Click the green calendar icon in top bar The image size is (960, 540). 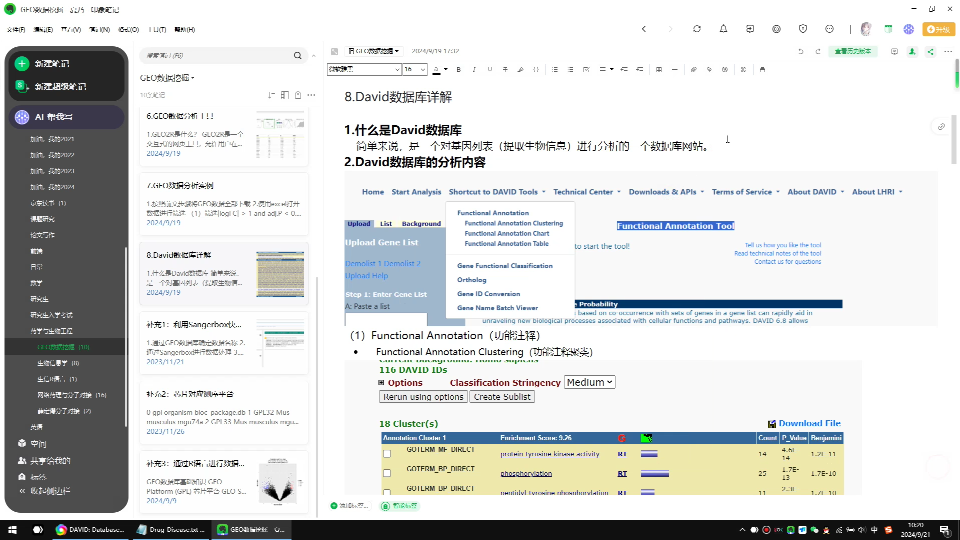[888, 29]
